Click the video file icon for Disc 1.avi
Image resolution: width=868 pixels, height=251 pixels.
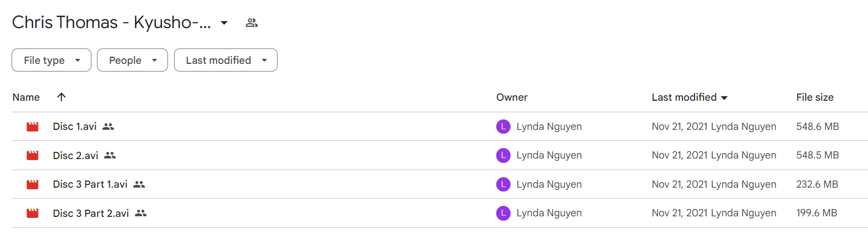click(32, 127)
